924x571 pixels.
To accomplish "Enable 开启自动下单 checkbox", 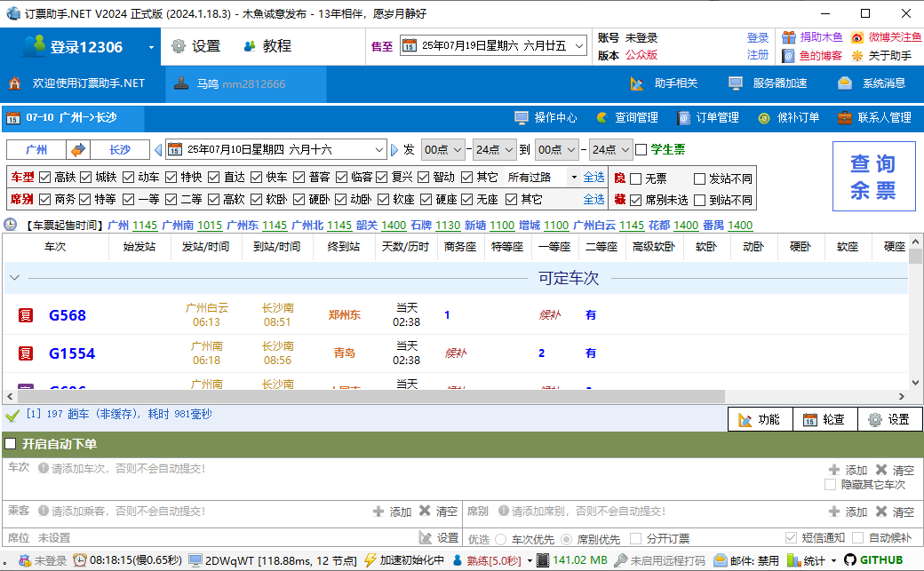I will tap(11, 444).
